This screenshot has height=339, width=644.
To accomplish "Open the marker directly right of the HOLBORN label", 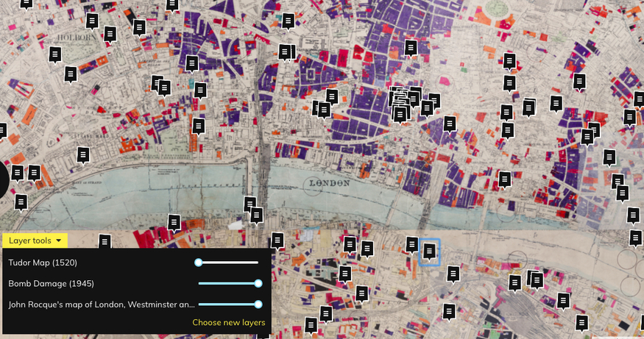I will pyautogui.click(x=110, y=35).
